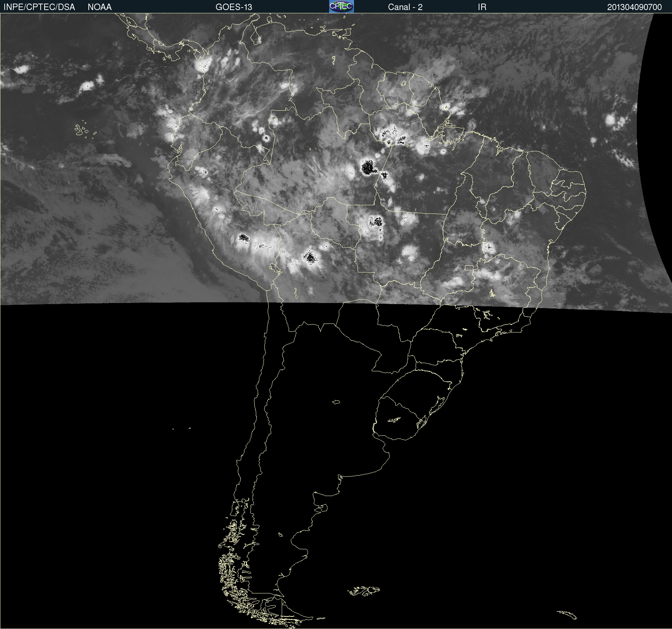The width and height of the screenshot is (672, 629).
Task: Click the GOES-13 satellite label
Action: [234, 7]
